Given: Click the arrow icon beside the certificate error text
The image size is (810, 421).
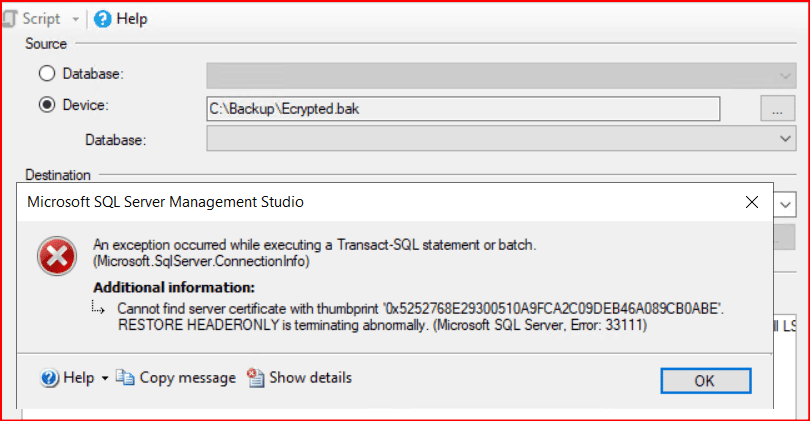Looking at the screenshot, I should tap(100, 308).
